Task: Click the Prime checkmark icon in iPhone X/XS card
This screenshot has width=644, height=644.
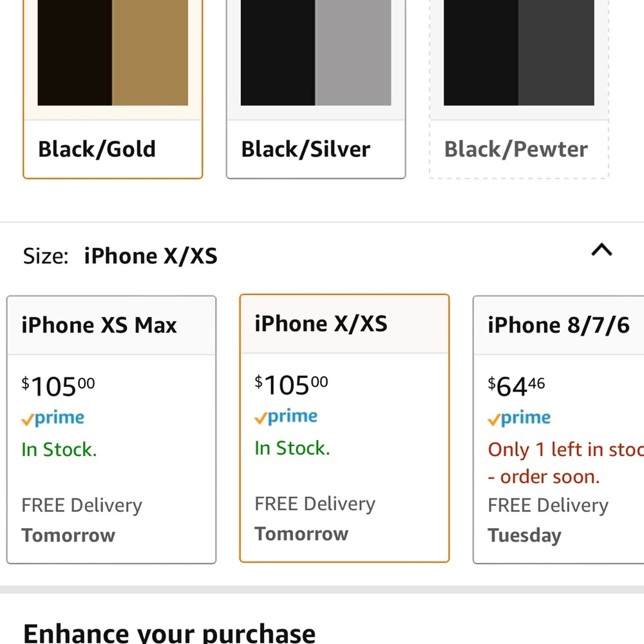Action: (260, 416)
